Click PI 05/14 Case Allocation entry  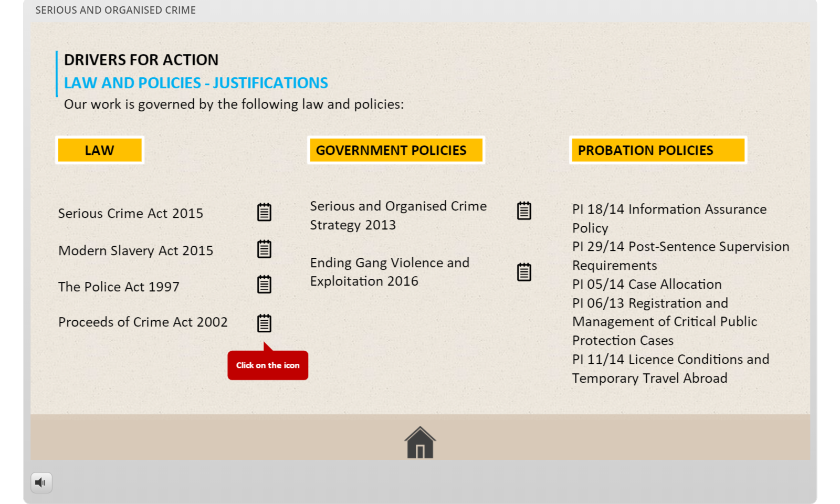pyautogui.click(x=647, y=285)
